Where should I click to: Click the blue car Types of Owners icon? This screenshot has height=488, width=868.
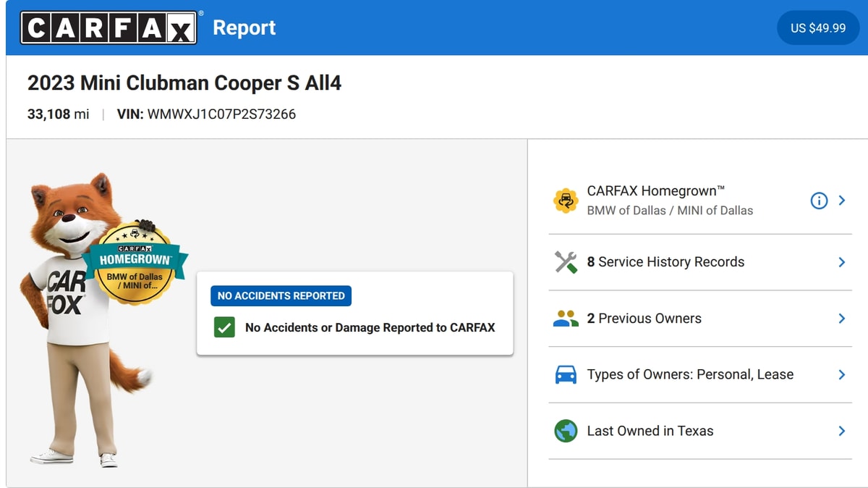click(566, 374)
